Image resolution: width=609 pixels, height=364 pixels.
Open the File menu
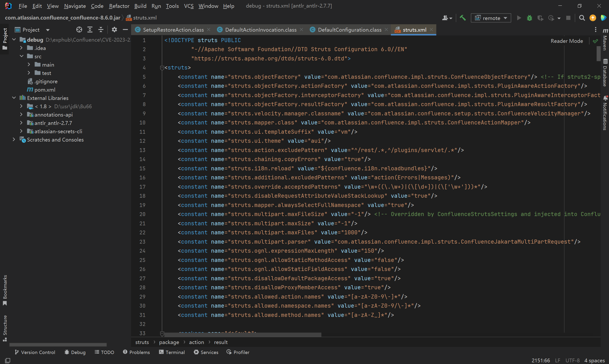(x=23, y=6)
